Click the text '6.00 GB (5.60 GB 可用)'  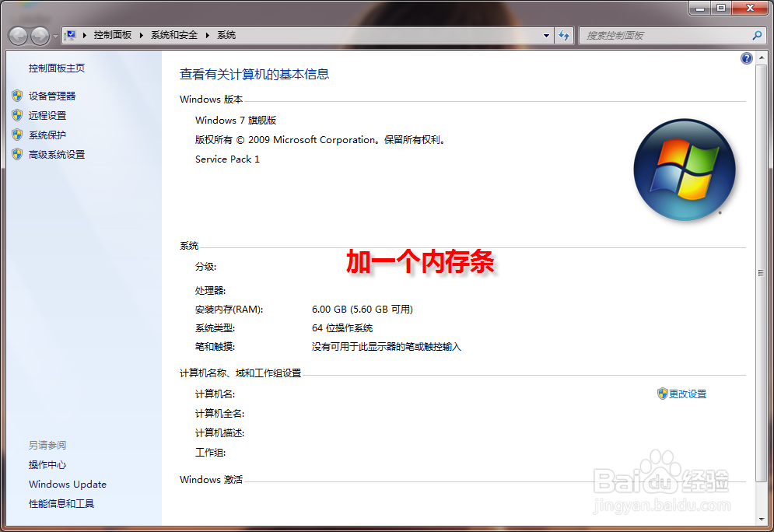362,310
